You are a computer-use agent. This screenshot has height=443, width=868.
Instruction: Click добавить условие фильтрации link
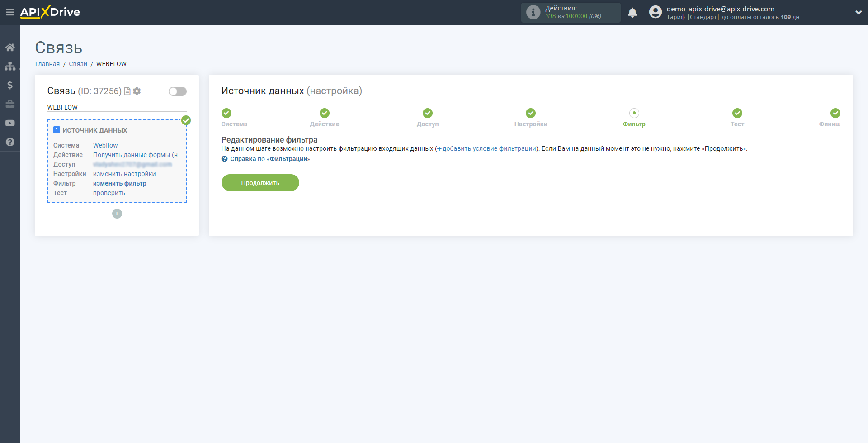pyautogui.click(x=486, y=148)
